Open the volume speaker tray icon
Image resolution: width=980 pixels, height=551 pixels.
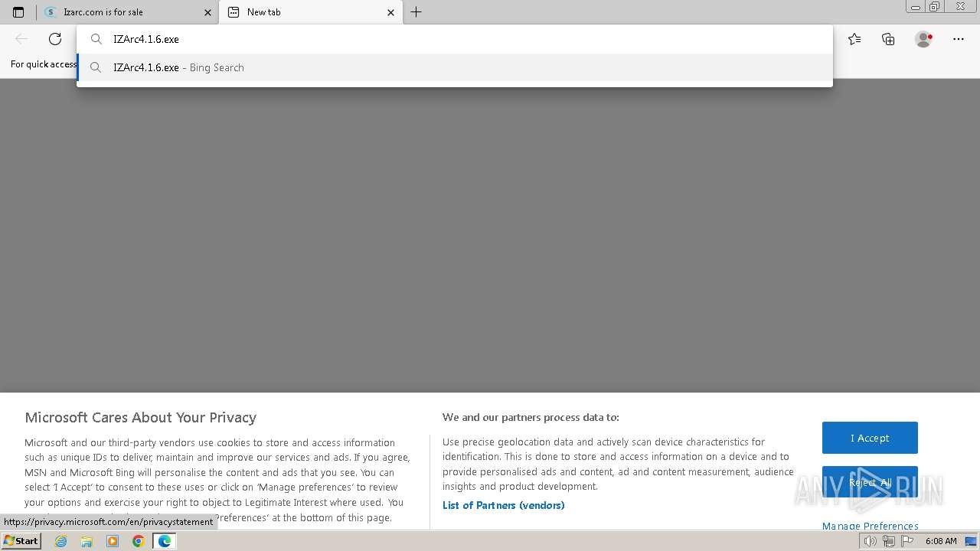click(x=871, y=541)
